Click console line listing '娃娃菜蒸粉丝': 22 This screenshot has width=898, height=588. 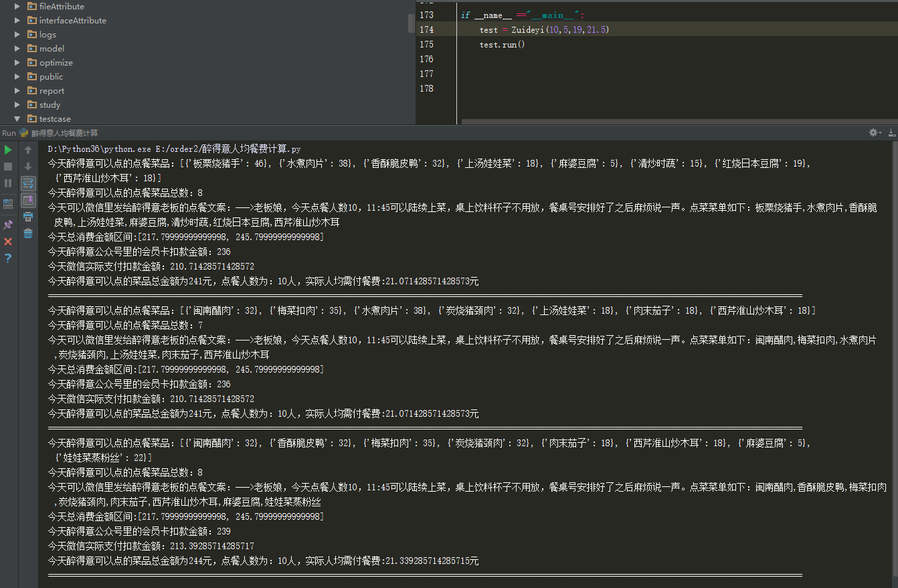tap(102, 458)
